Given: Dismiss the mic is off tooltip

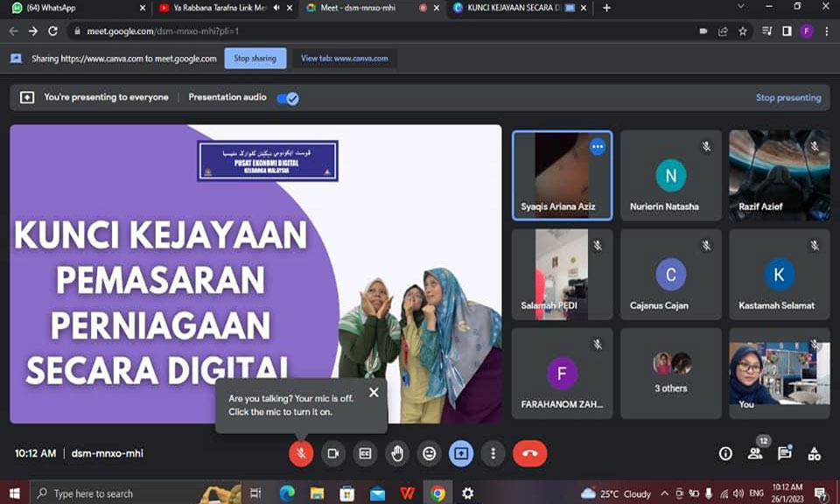Looking at the screenshot, I should point(374,393).
